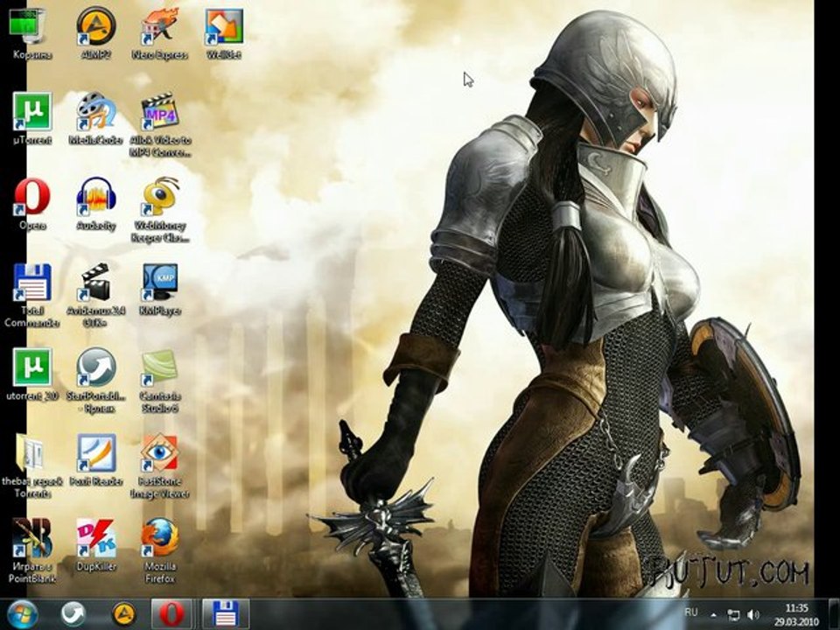Screen dimensions: 840x630
Task: Select the thebat_repack Torrents folder
Action: pos(32,465)
